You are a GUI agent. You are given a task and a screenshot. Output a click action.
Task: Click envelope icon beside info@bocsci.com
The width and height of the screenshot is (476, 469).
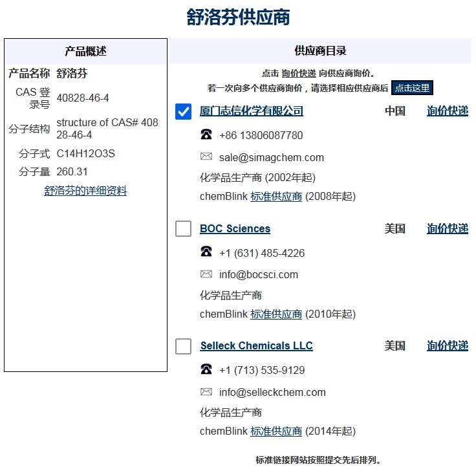coord(206,274)
